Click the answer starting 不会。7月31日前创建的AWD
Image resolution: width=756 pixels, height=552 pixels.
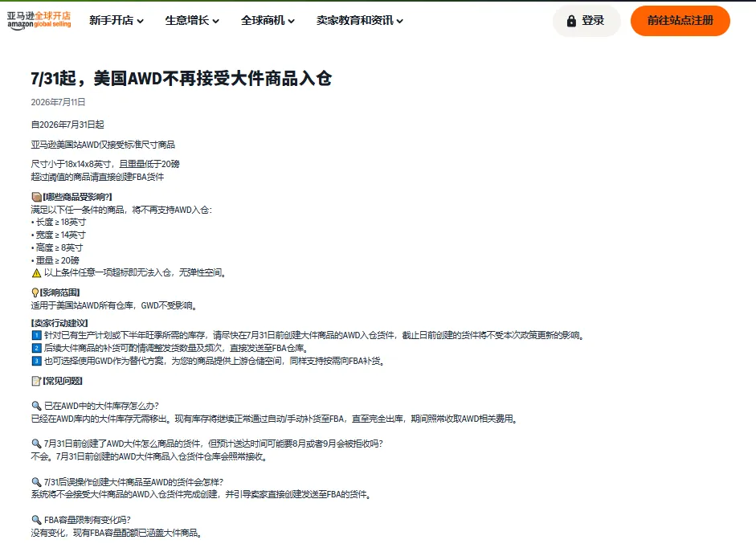(x=149, y=456)
